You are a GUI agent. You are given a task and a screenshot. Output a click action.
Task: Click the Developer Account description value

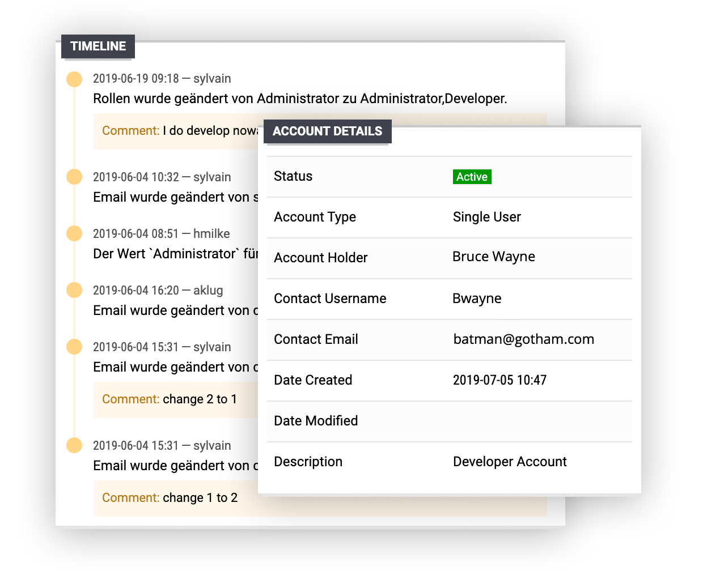tap(509, 462)
